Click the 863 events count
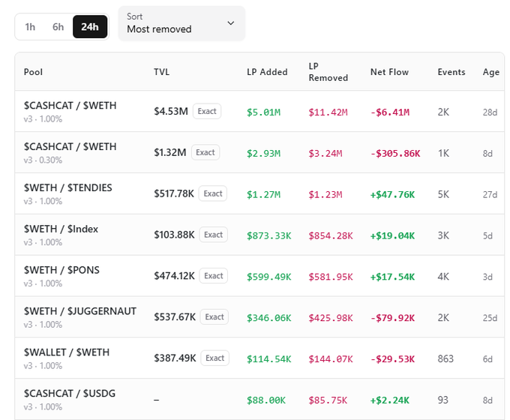This screenshot has height=420, width=510. pos(445,358)
